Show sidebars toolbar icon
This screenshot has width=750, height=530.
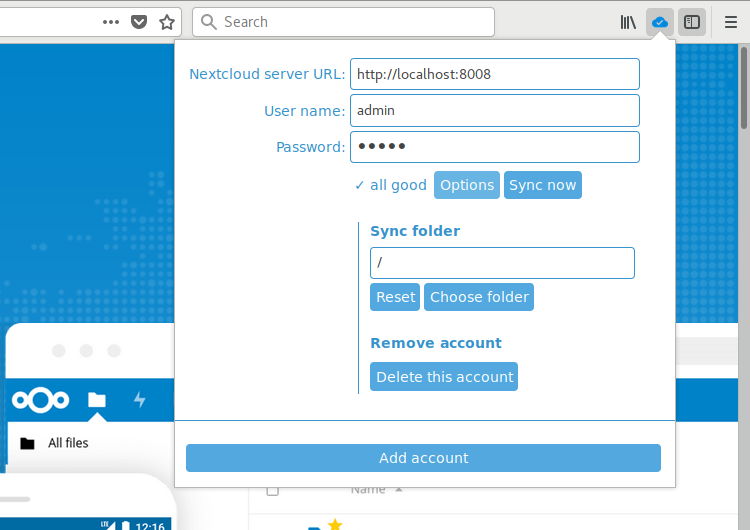pos(692,22)
